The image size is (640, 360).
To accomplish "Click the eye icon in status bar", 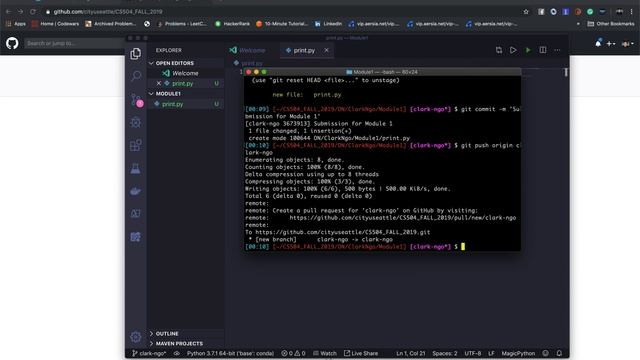I will [x=177, y=353].
